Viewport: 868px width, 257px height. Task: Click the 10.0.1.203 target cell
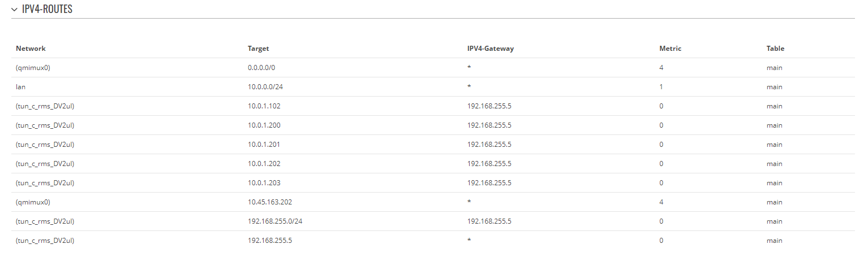click(x=264, y=183)
